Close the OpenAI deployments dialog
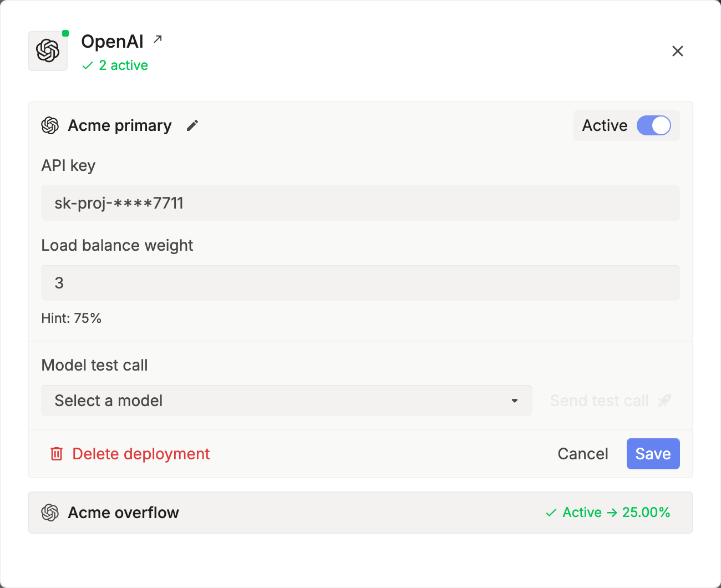 (677, 51)
